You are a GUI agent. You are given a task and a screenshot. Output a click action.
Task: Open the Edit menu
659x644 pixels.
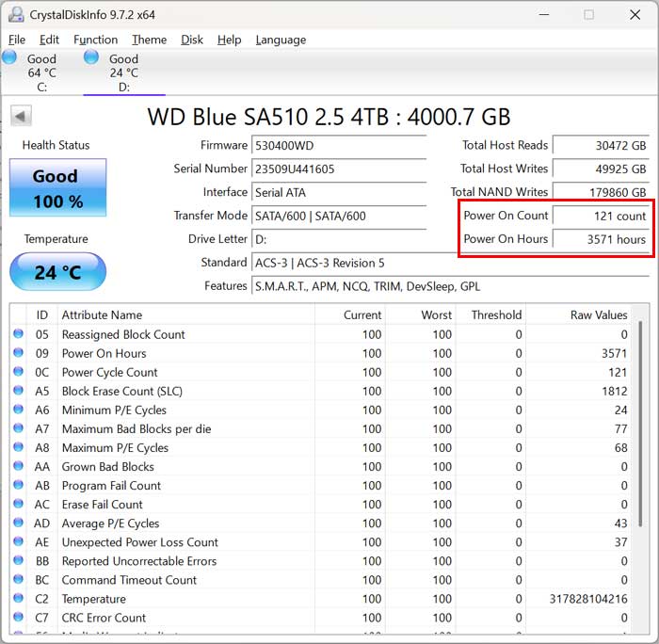(49, 40)
